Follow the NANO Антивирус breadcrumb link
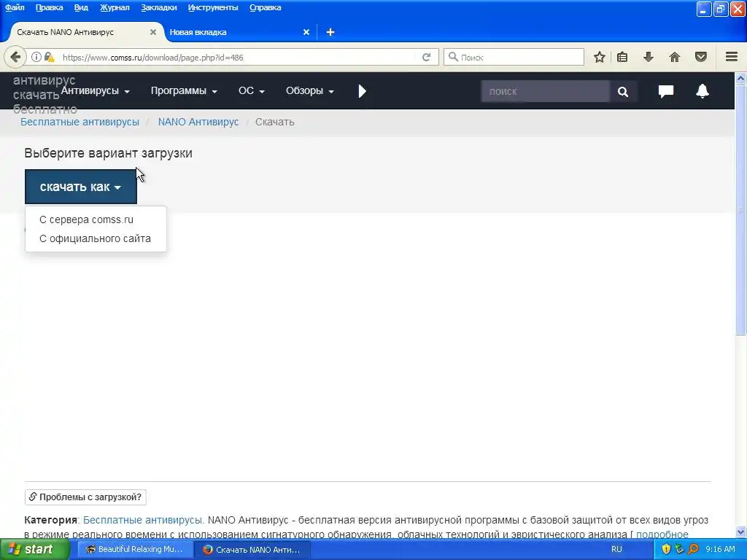 coord(198,122)
